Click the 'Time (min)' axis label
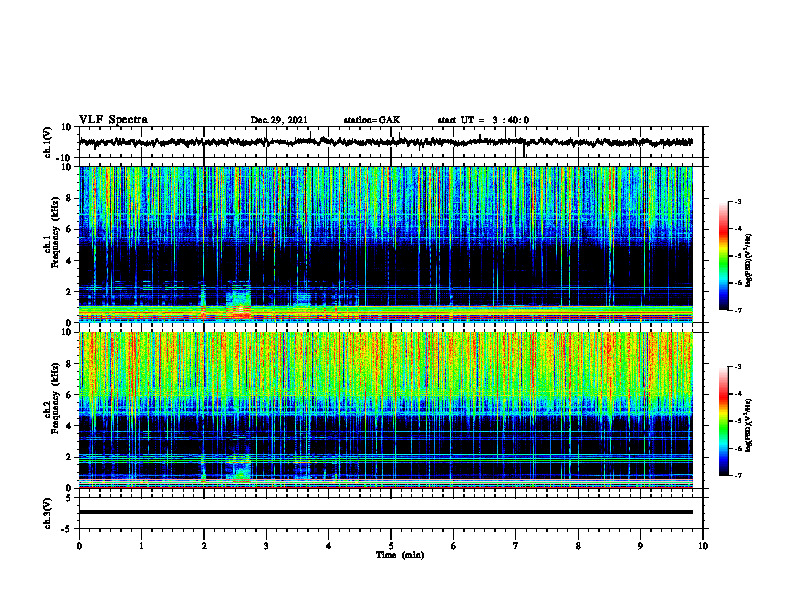The width and height of the screenshot is (792, 612). coord(400,555)
